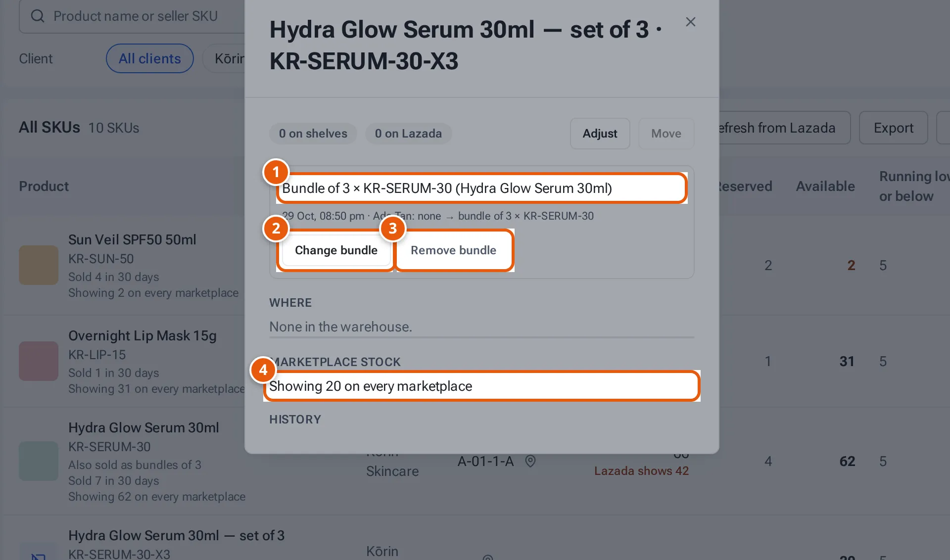Viewport: 950px width, 560px height.
Task: Click the Move button in dialog
Action: click(666, 134)
